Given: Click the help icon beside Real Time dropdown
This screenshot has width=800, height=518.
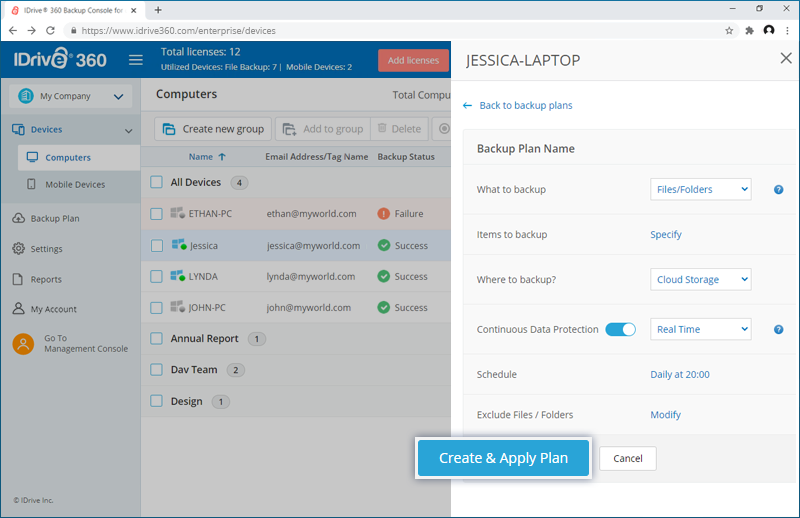Looking at the screenshot, I should tap(779, 330).
